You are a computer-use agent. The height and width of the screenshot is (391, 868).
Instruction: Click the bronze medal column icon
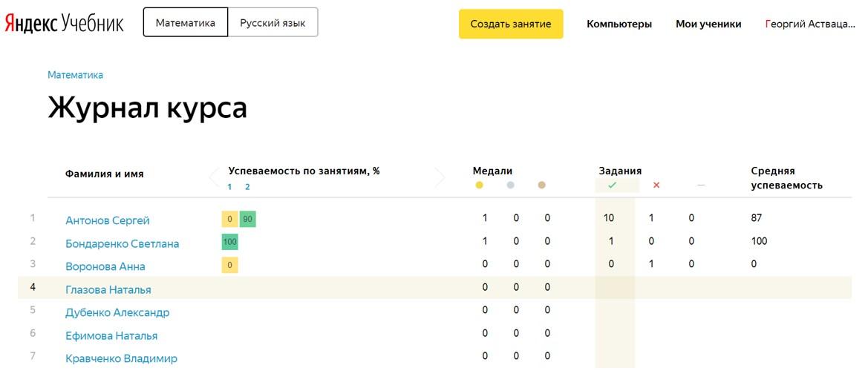541,185
